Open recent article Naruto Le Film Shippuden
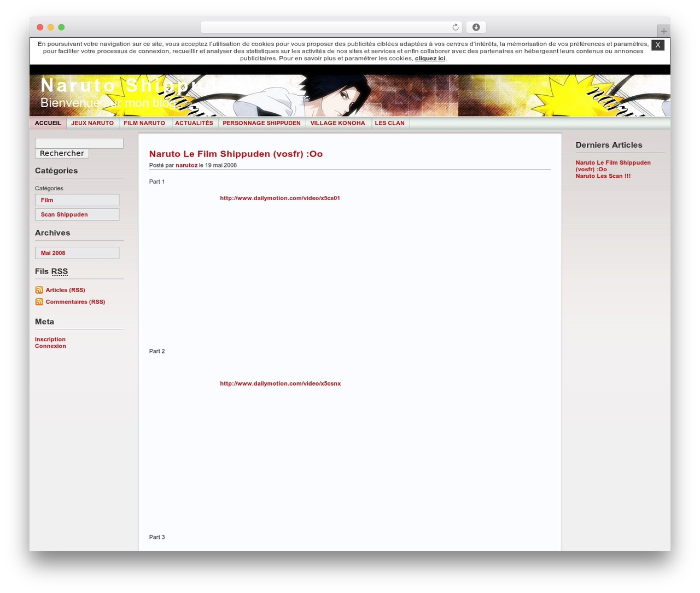 click(613, 166)
